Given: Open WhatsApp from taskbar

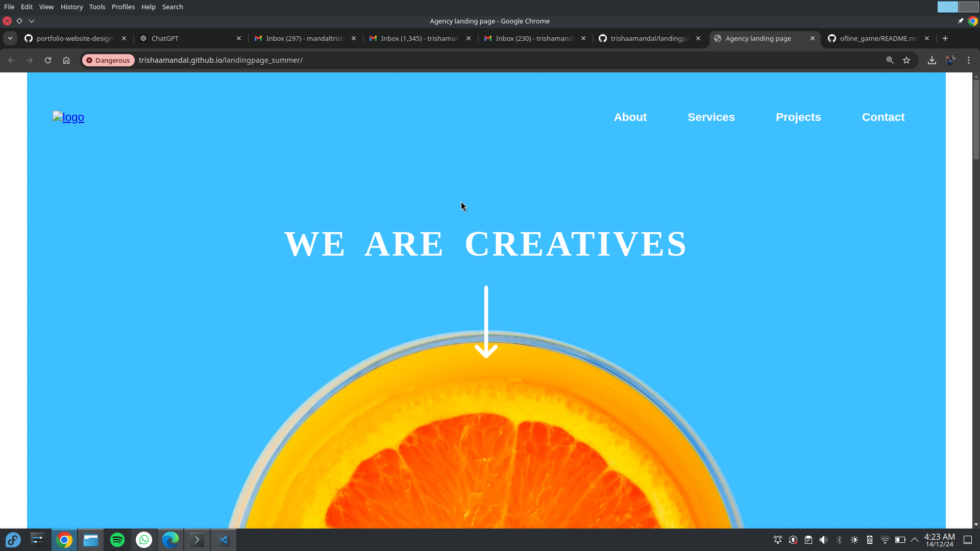Looking at the screenshot, I should pyautogui.click(x=144, y=540).
